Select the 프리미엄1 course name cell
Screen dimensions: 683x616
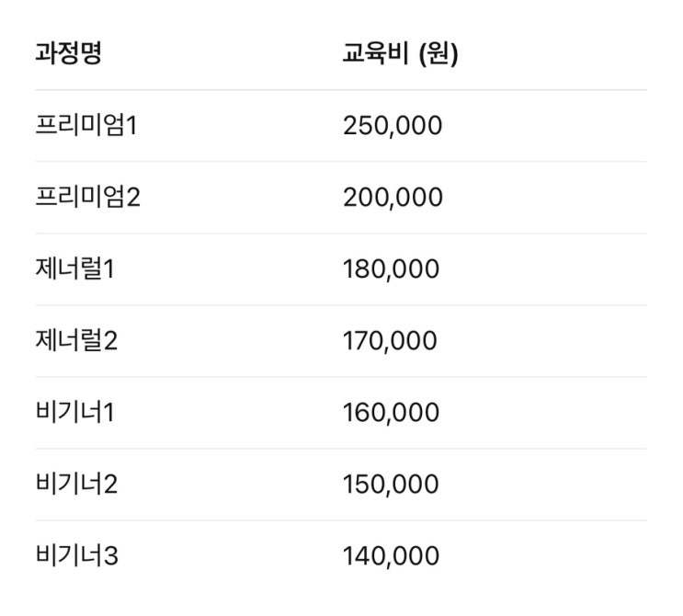pyautogui.click(x=85, y=125)
